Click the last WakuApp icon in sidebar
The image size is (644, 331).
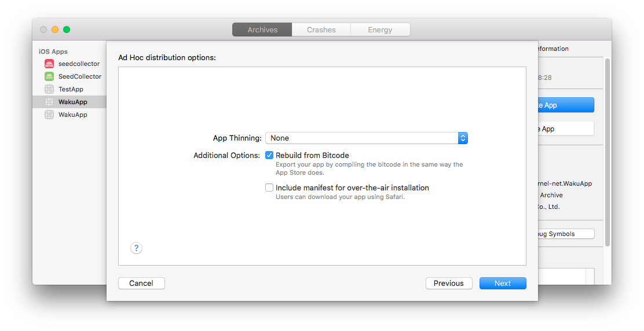coord(49,115)
